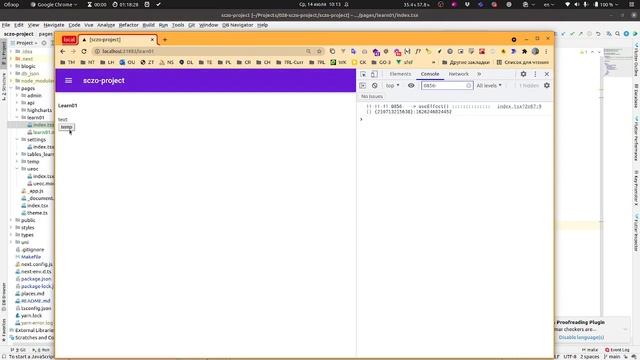Open the WK bookmark
This screenshot has width=640, height=360.
click(338, 62)
